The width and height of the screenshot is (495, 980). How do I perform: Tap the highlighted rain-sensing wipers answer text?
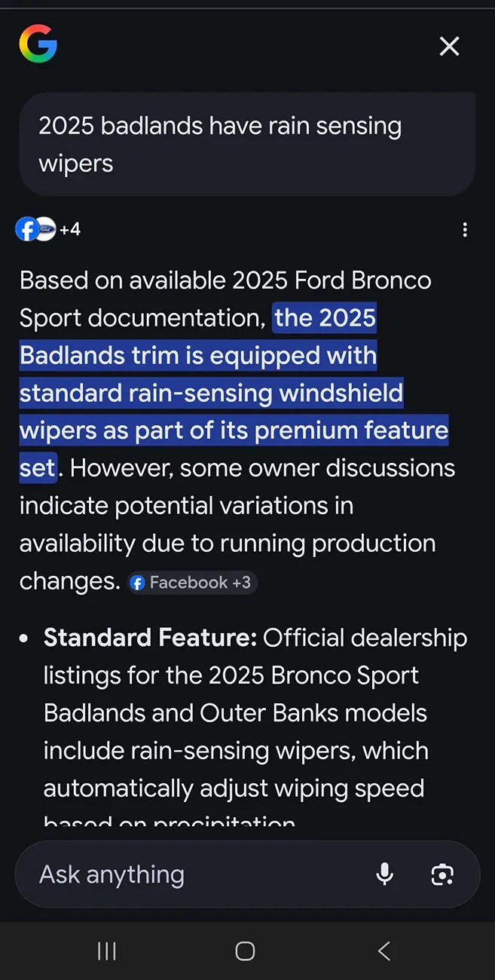tap(234, 392)
